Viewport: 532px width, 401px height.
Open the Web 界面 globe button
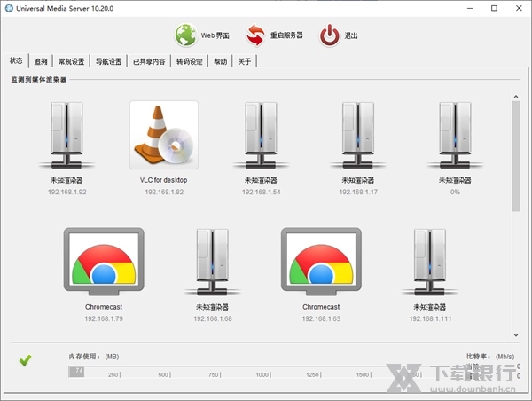tap(185, 35)
